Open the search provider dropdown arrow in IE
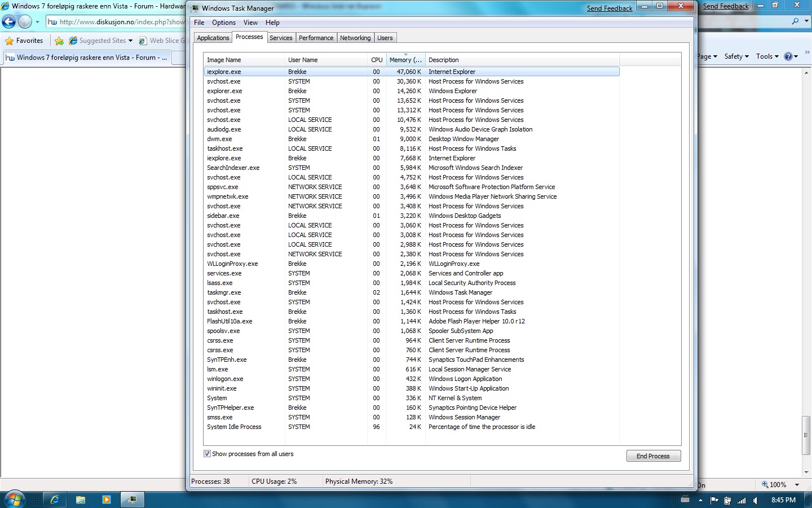Screen dimensions: 812x508 coord(806,21)
